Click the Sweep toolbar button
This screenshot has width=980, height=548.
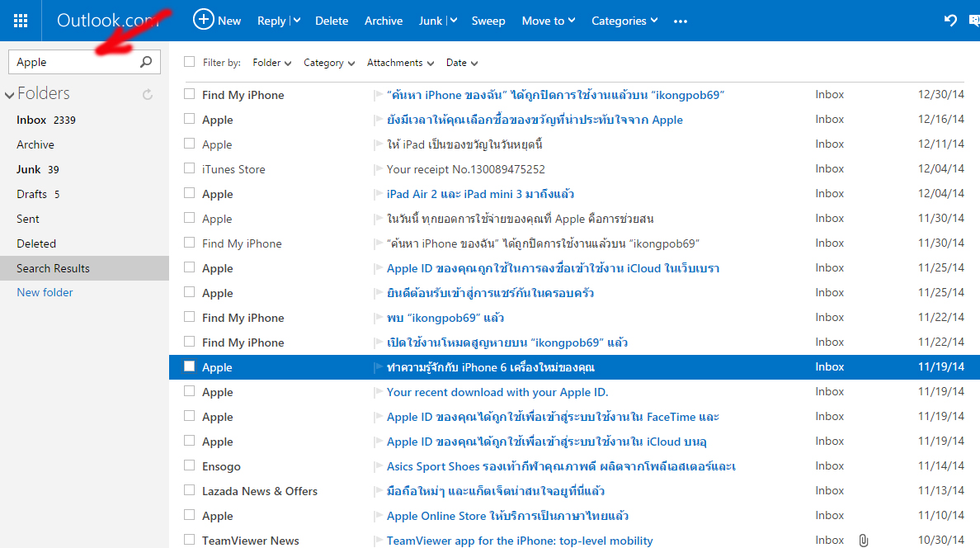point(488,21)
